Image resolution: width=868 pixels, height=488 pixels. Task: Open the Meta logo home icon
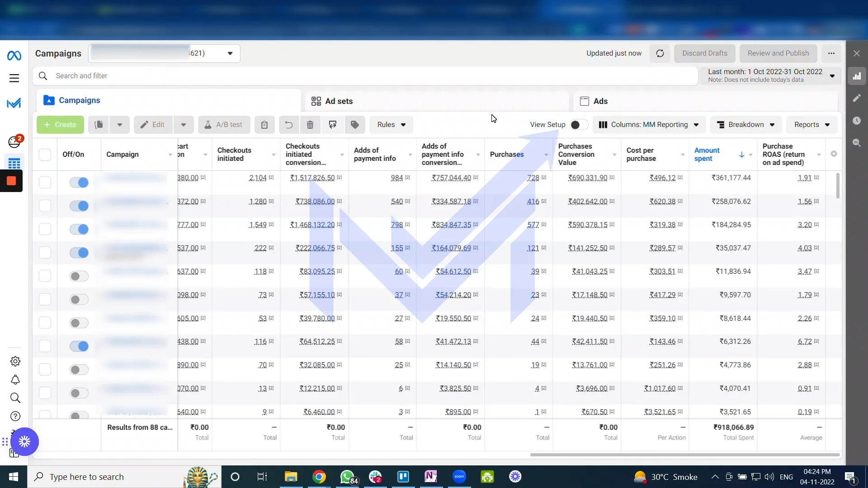[x=14, y=56]
